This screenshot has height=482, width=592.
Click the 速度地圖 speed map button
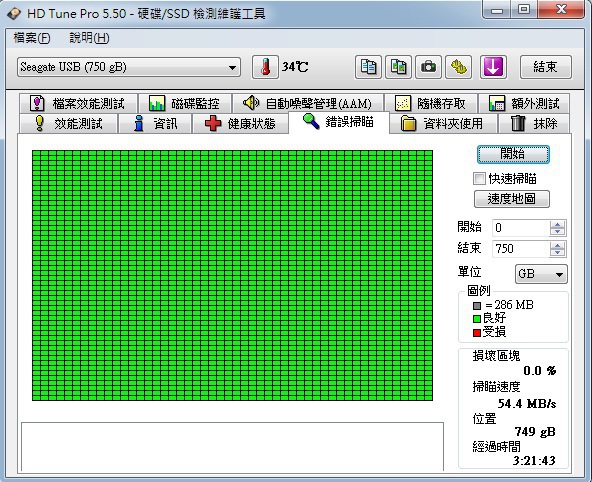(x=512, y=199)
